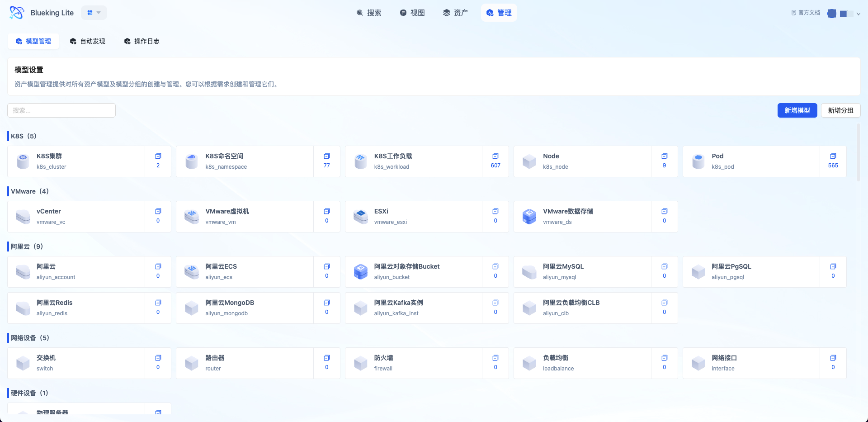Open the 阿里云ECS model icon
Screen dimensions: 868x422
click(192, 272)
